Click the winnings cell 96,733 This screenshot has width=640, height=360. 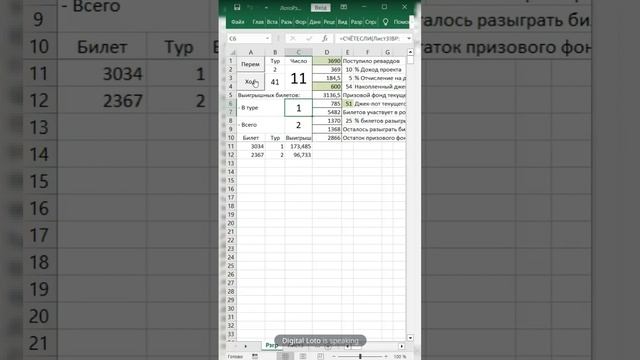click(298, 155)
